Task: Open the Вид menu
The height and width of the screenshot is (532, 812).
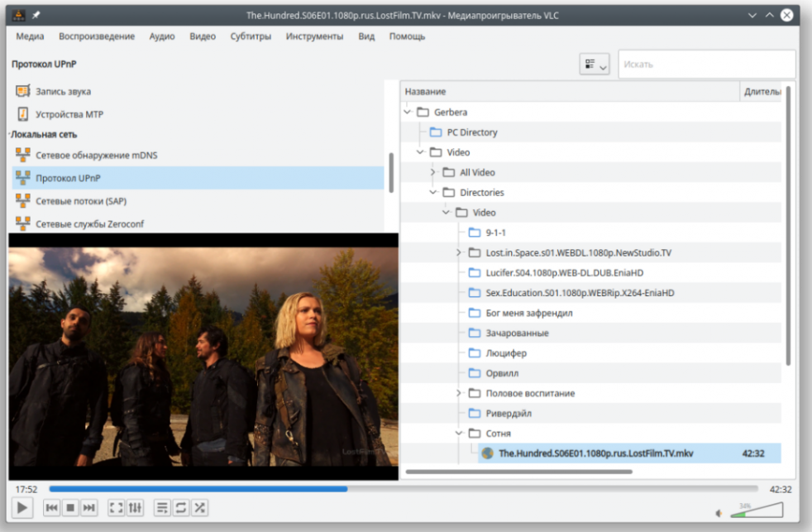Action: pos(366,36)
